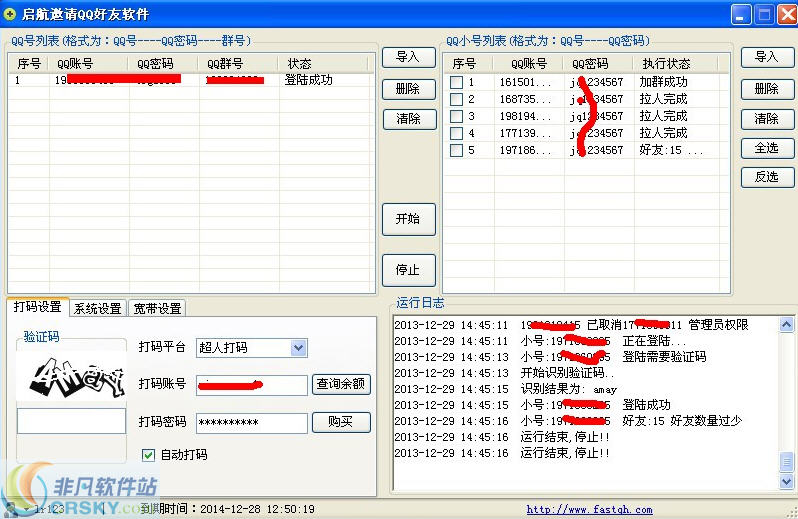Click the QQ账号 column header in QQ小号列表
The width and height of the screenshot is (798, 519).
[x=529, y=64]
